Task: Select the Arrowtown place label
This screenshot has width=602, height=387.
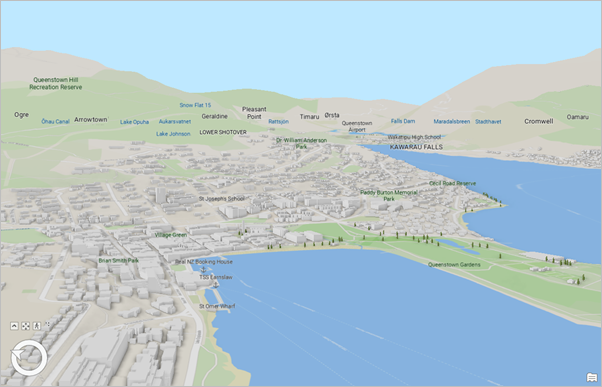Action: pos(91,119)
